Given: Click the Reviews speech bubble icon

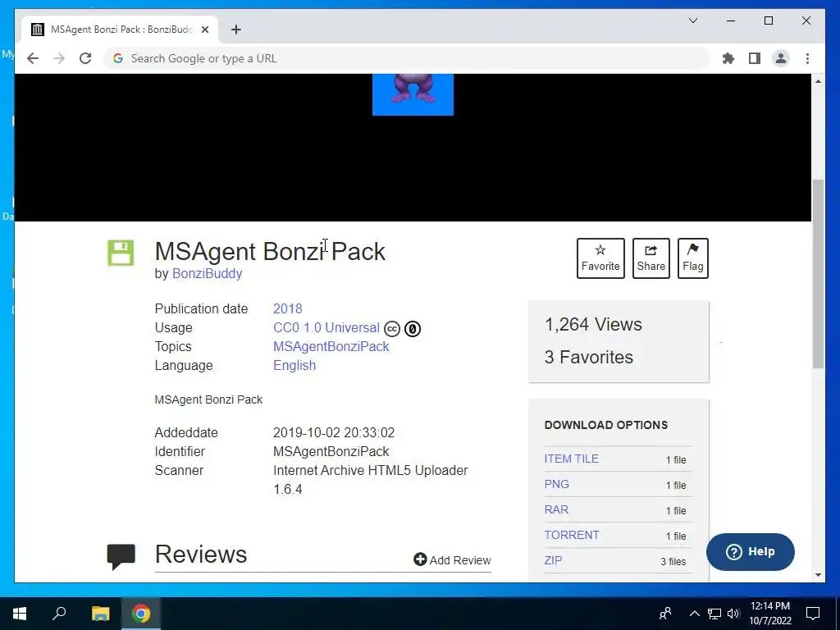Looking at the screenshot, I should point(121,557).
